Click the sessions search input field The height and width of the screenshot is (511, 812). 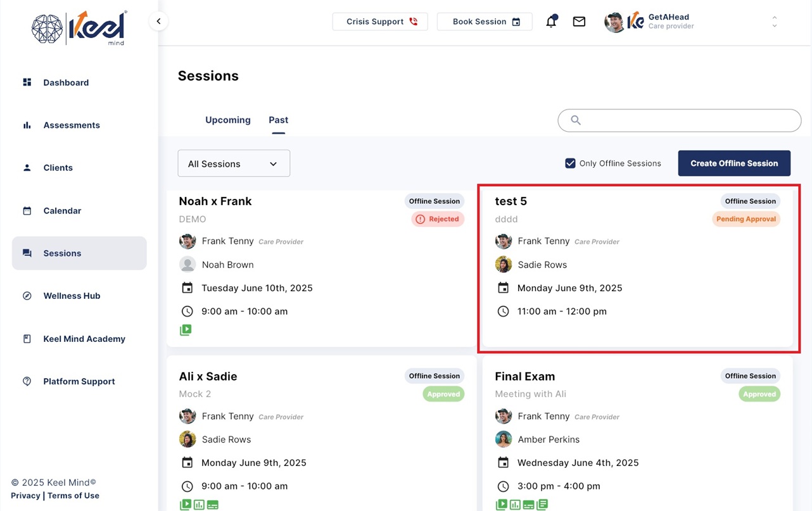(x=680, y=120)
